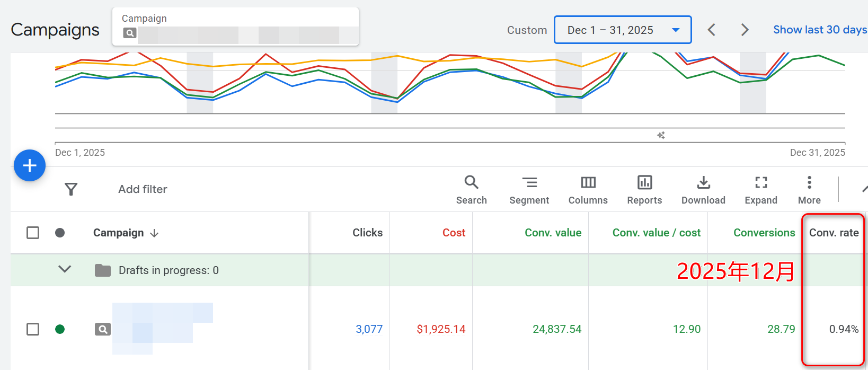This screenshot has height=370, width=868.
Task: Click the Dec 31, 2025 chart axis label
Action: (x=817, y=153)
